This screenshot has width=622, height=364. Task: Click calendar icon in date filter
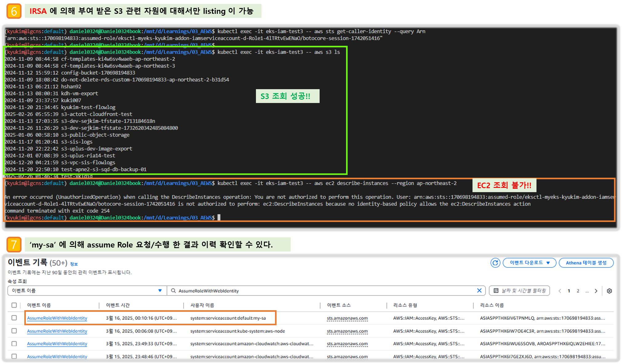pos(496,291)
